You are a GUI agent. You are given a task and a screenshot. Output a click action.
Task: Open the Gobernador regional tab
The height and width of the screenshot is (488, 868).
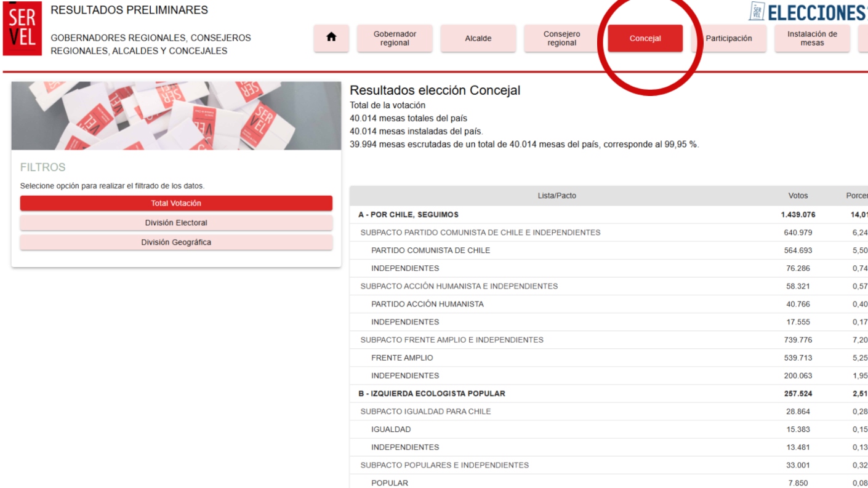(395, 38)
